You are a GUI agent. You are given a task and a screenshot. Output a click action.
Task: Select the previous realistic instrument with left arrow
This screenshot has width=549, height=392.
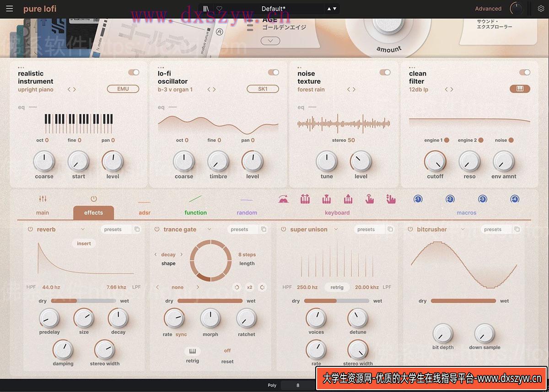click(69, 90)
